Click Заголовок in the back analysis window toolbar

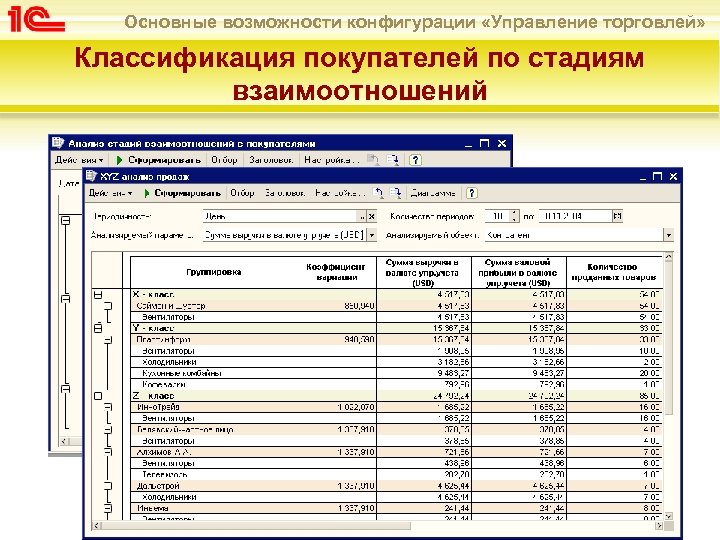point(271,160)
